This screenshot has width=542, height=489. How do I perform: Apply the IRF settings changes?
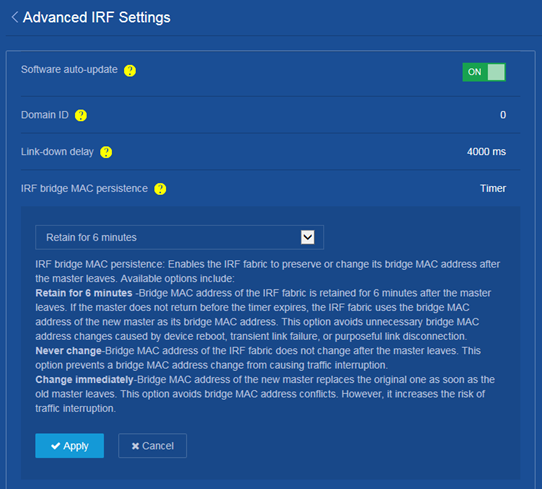pyautogui.click(x=69, y=446)
